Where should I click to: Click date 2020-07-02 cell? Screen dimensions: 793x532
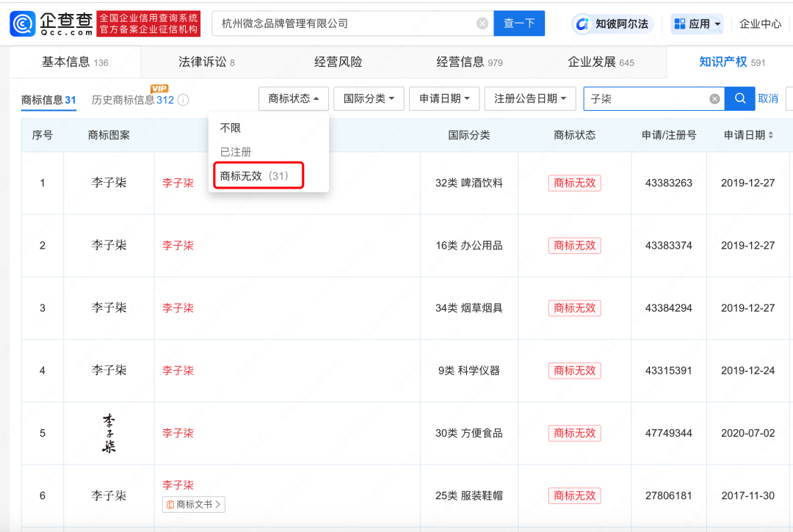tap(747, 434)
